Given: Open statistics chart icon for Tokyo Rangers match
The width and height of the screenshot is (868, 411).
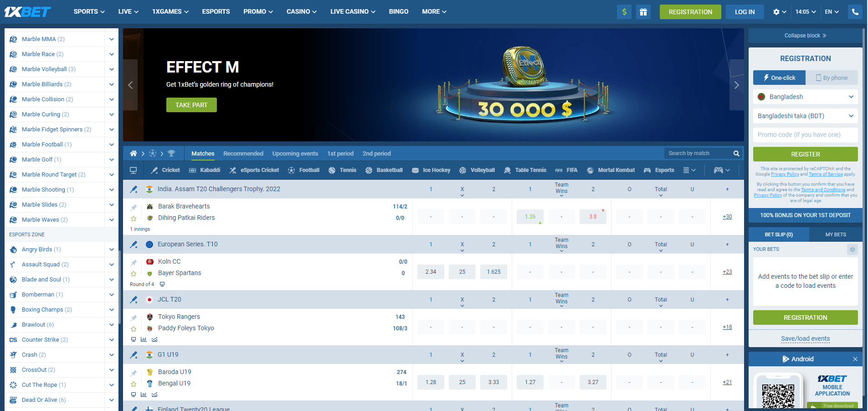Looking at the screenshot, I should coord(144,339).
